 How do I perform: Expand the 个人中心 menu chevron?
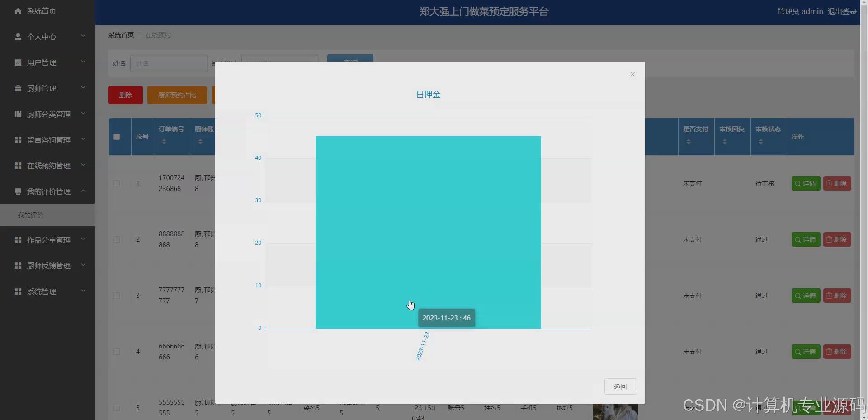[83, 36]
